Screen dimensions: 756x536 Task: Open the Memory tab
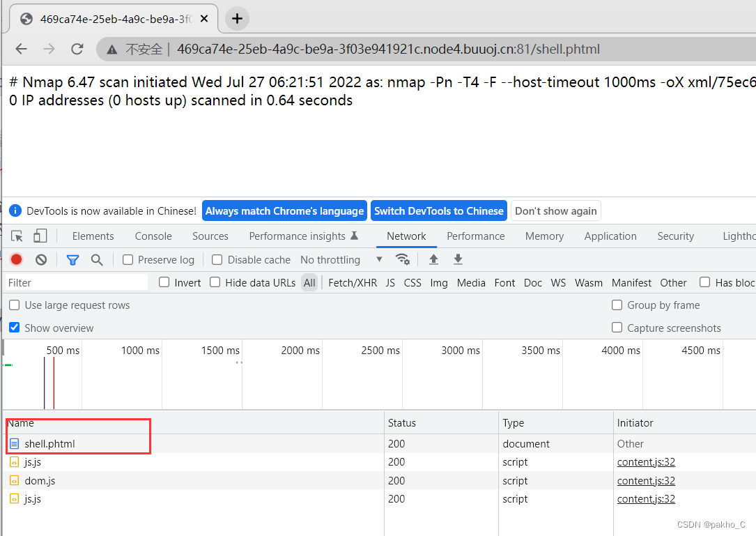pyautogui.click(x=544, y=236)
